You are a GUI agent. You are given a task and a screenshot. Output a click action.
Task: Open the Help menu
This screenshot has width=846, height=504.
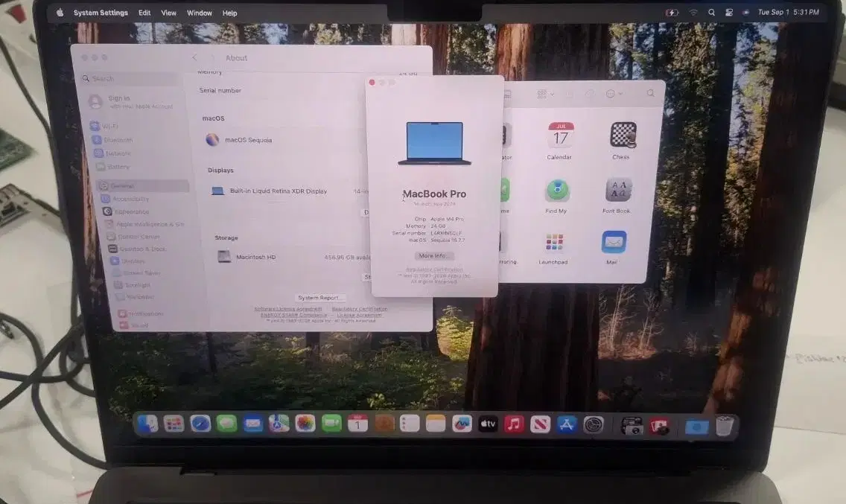click(x=229, y=13)
